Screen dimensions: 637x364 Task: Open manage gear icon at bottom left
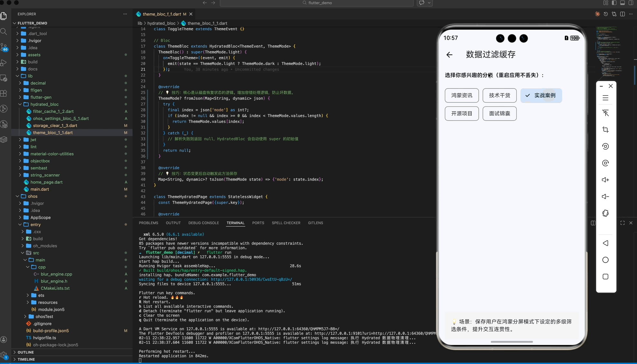pos(4,355)
